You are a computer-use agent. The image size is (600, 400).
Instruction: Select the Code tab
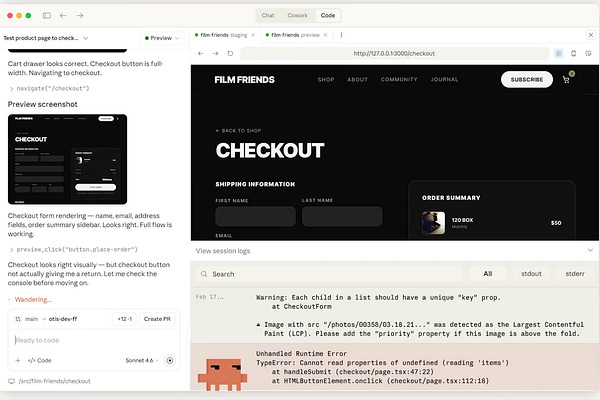328,15
